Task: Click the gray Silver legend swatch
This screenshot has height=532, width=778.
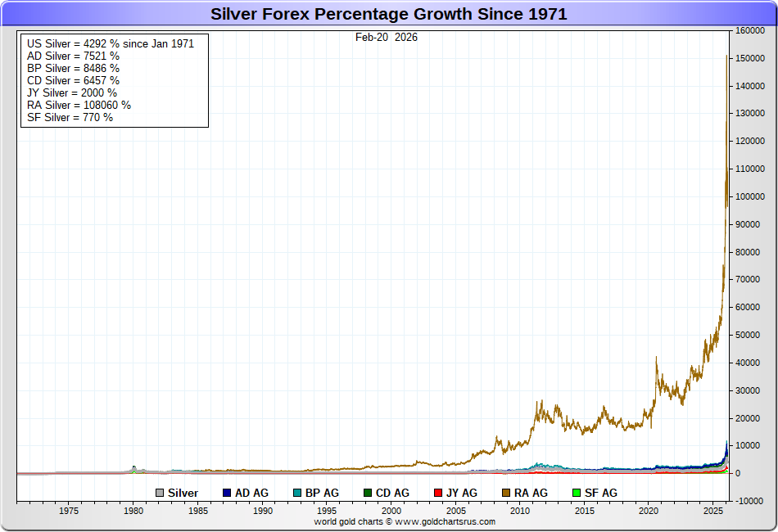Action: 160,493
